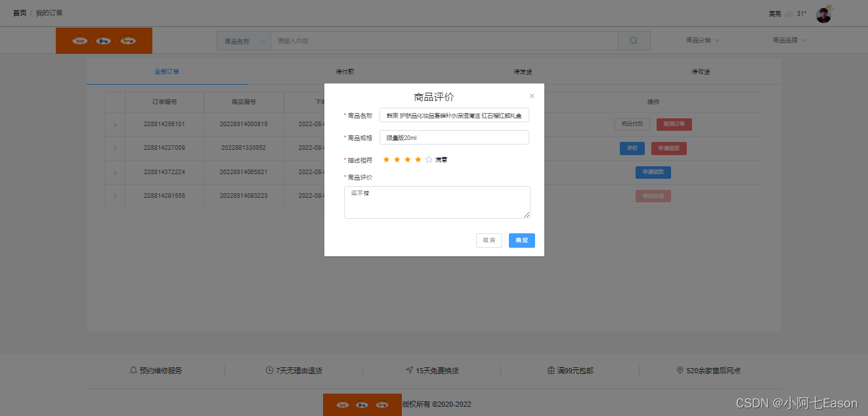868x416 pixels.
Task: Click the store logo in the header
Action: click(x=104, y=40)
